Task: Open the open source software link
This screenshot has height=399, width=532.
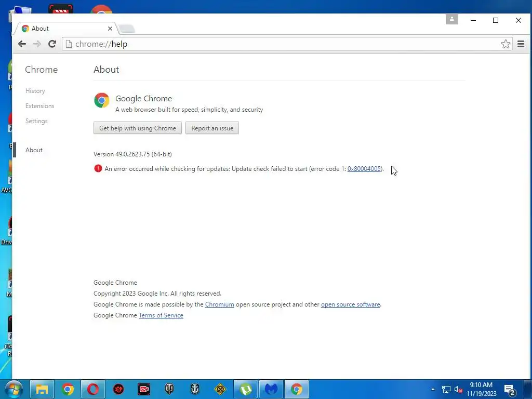Action: (x=350, y=304)
